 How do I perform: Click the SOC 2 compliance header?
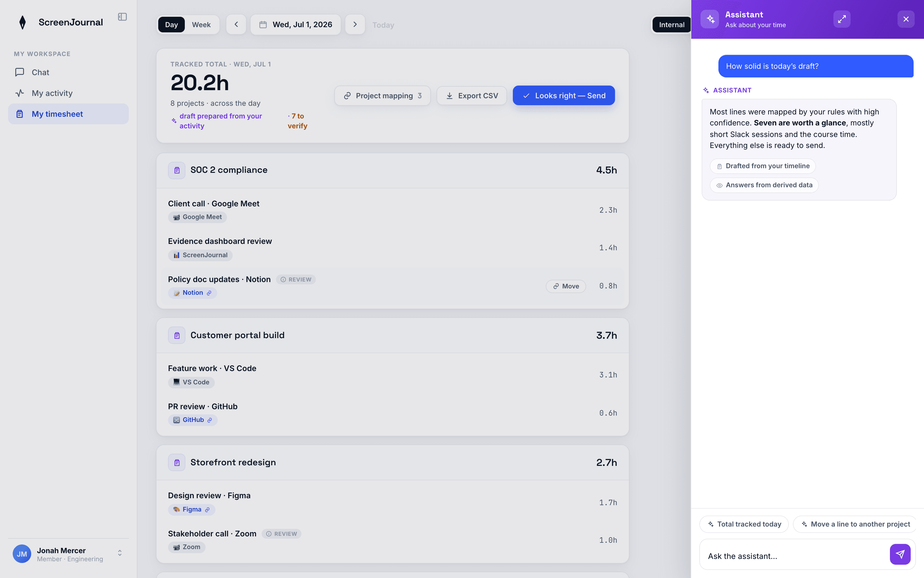(x=392, y=170)
